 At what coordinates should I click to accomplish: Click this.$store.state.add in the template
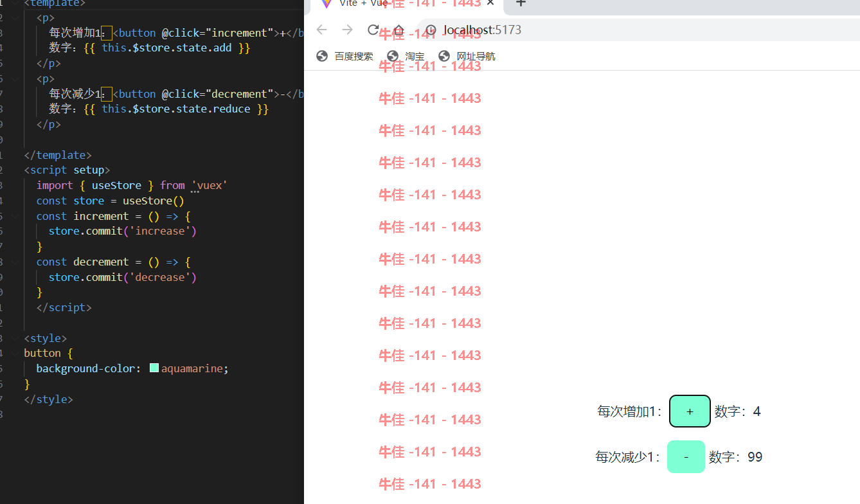tap(166, 48)
